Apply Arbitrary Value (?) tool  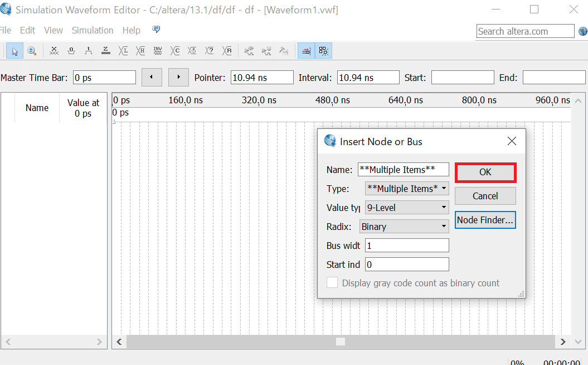tap(209, 51)
